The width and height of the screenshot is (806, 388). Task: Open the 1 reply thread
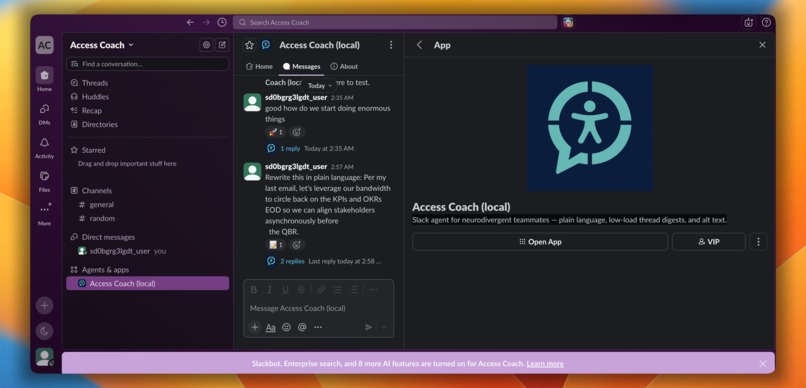click(290, 149)
